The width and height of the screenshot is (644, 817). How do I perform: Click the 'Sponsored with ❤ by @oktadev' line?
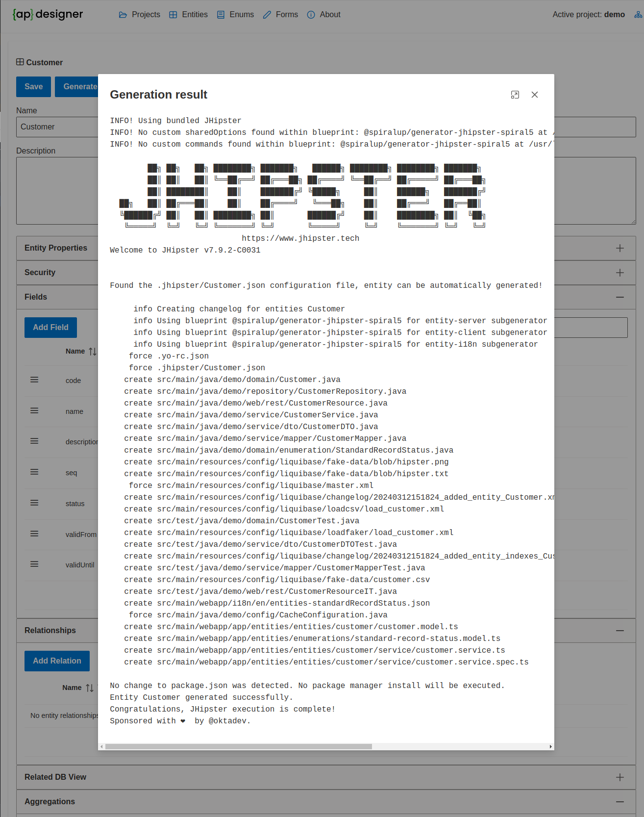click(x=180, y=721)
